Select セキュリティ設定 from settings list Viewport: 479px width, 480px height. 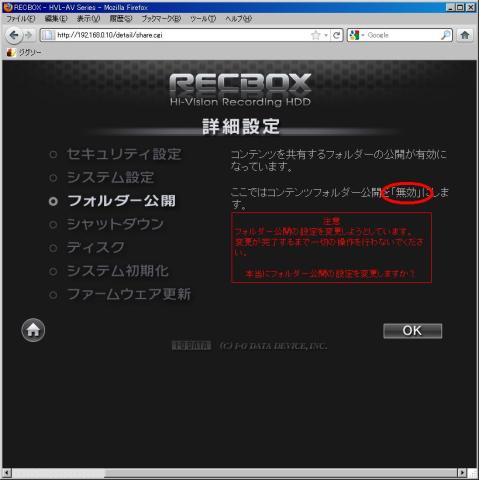(124, 154)
